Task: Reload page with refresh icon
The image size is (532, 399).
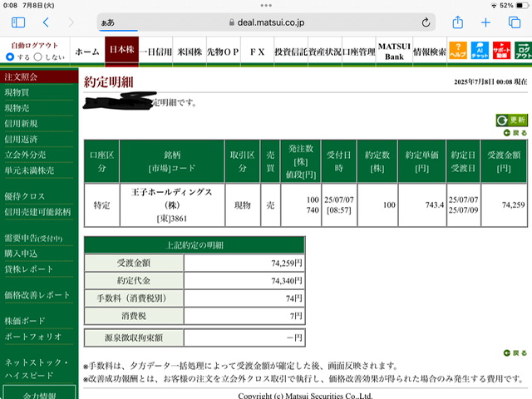Action: (x=426, y=22)
